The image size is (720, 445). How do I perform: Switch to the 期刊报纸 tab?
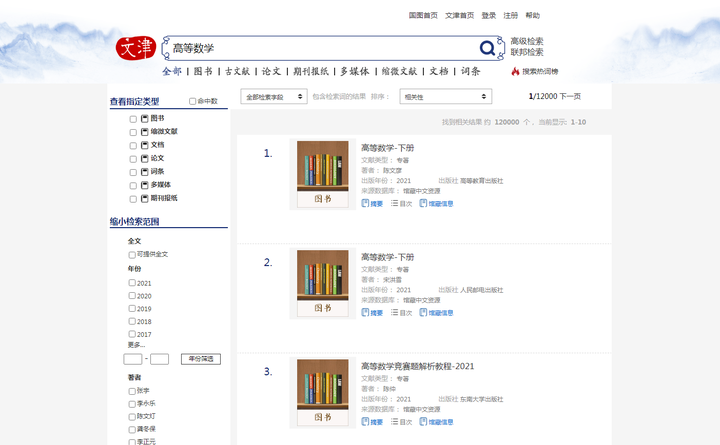(311, 71)
